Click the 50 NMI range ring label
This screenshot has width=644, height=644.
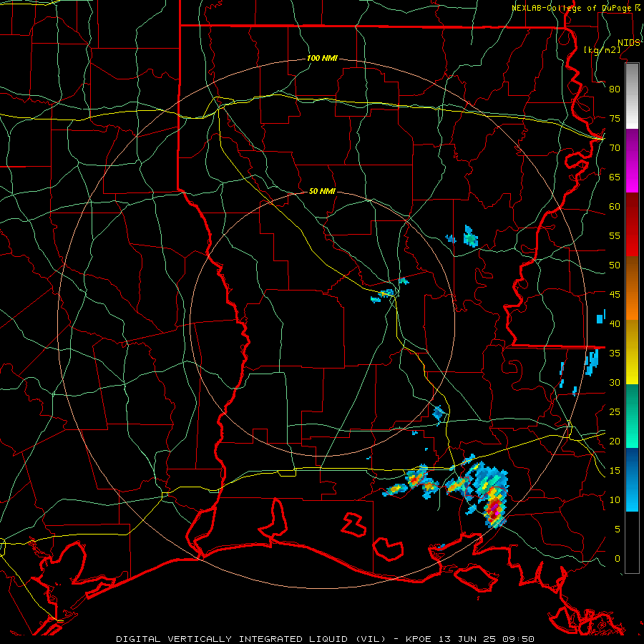[x=322, y=191]
